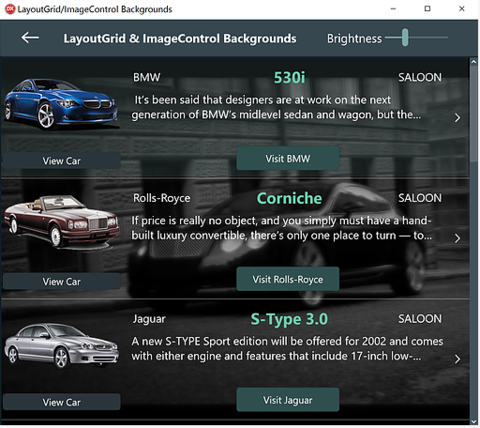The height and width of the screenshot is (428, 480).
Task: Click the app logo in title bar
Action: click(x=10, y=9)
